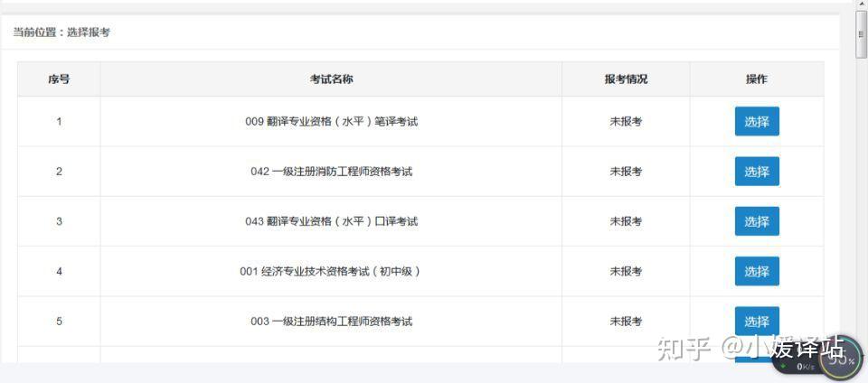Click the 序号 column header
This screenshot has height=383, width=868.
(59, 79)
